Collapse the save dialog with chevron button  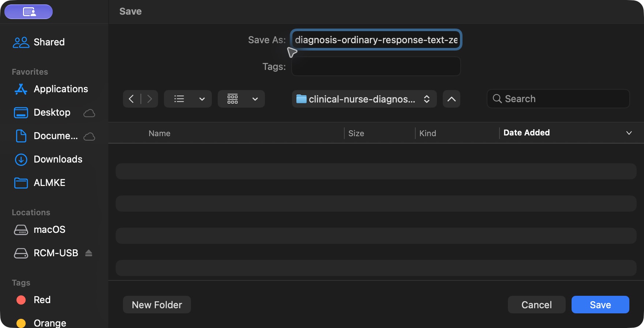(452, 99)
